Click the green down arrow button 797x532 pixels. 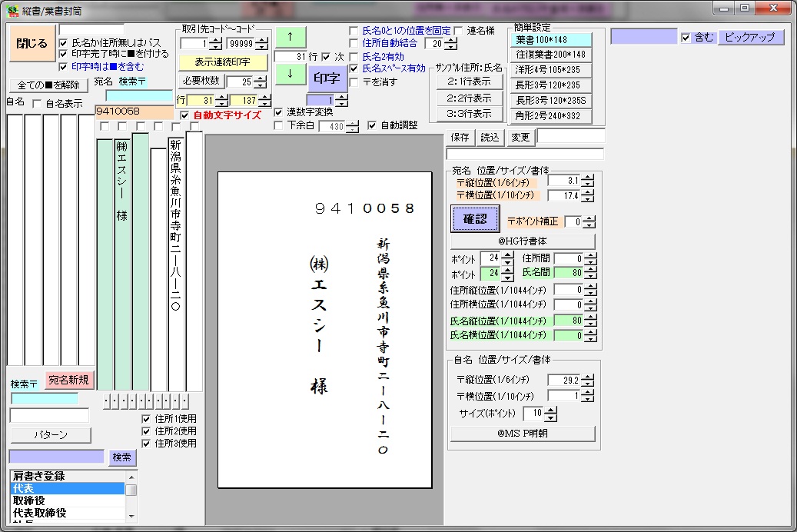pos(291,75)
